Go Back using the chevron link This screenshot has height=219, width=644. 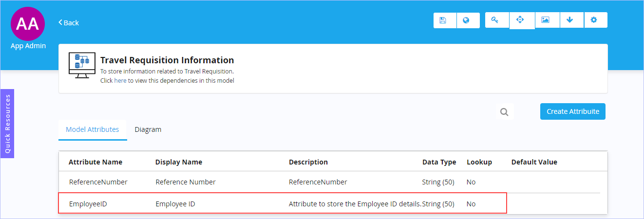(69, 23)
